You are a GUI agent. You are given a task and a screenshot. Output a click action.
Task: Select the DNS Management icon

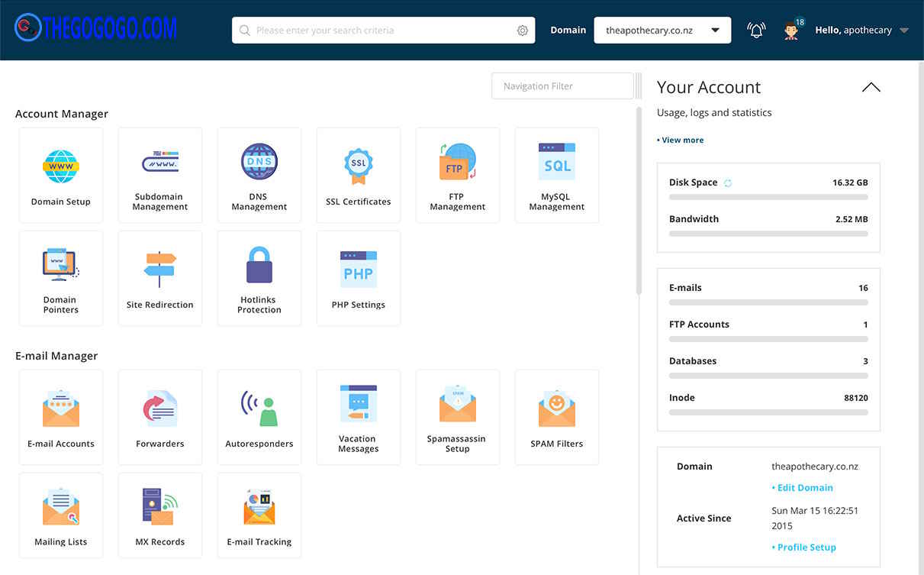259,174
